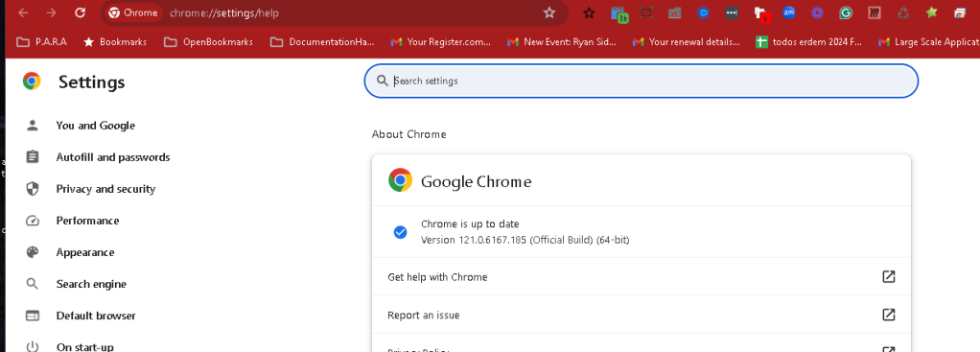Screen dimensions: 980x352
Task: Click the clipboard icon for Autofill
Action: [33, 157]
